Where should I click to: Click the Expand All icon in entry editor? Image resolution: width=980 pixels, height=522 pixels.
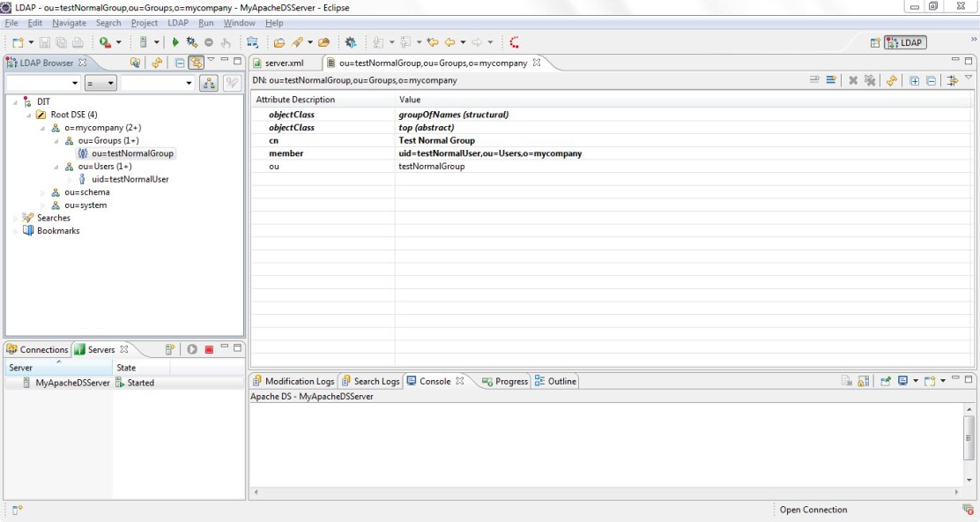[x=914, y=80]
